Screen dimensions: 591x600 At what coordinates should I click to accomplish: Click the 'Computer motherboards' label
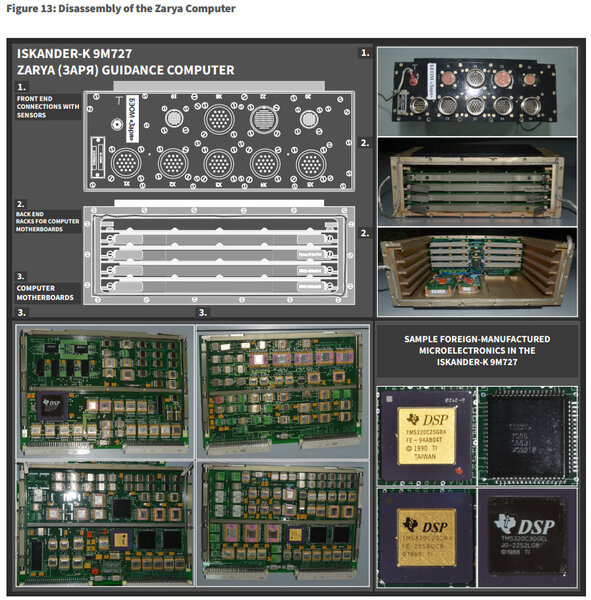(x=45, y=293)
